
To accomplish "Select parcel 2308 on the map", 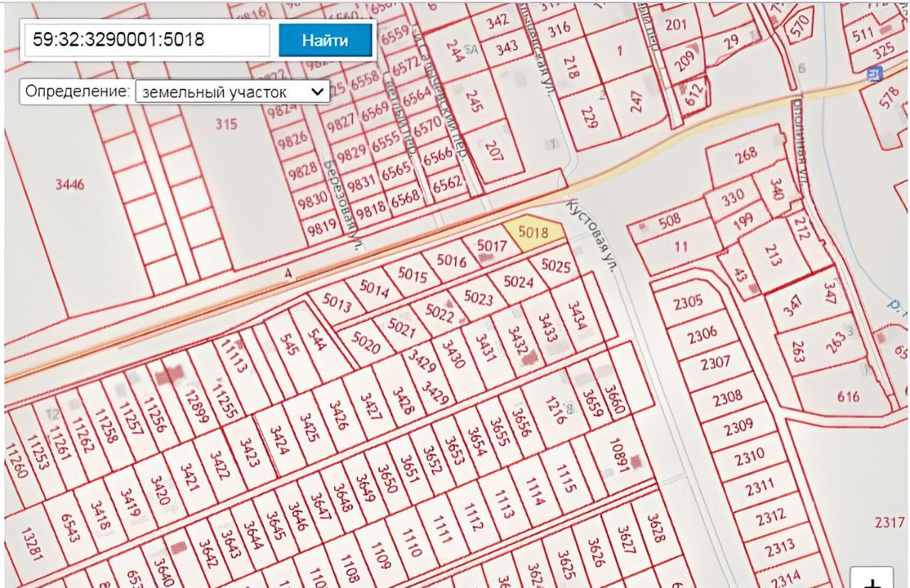I will click(x=727, y=397).
